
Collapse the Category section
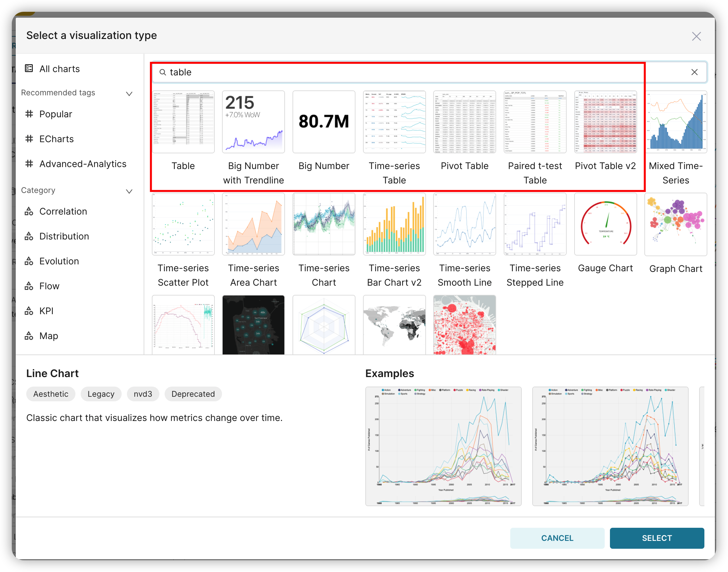pos(129,191)
